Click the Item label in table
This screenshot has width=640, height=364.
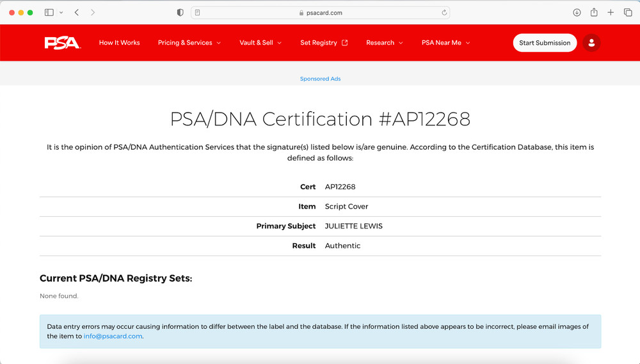307,207
